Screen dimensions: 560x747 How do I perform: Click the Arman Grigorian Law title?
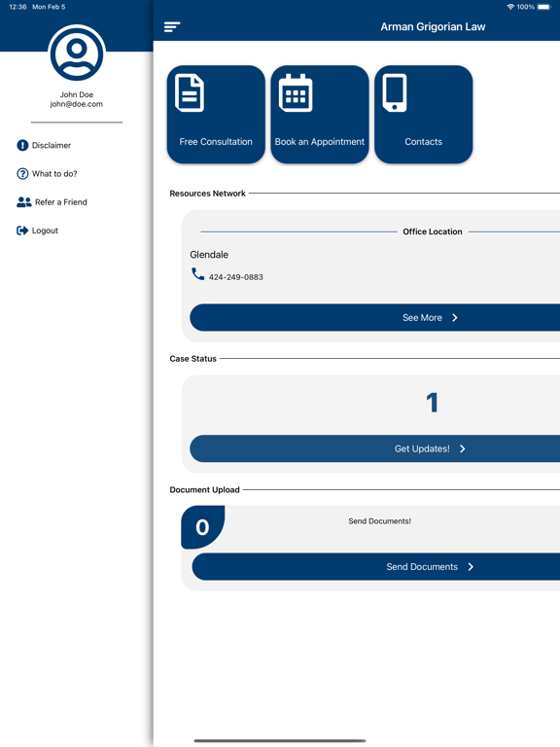433,26
